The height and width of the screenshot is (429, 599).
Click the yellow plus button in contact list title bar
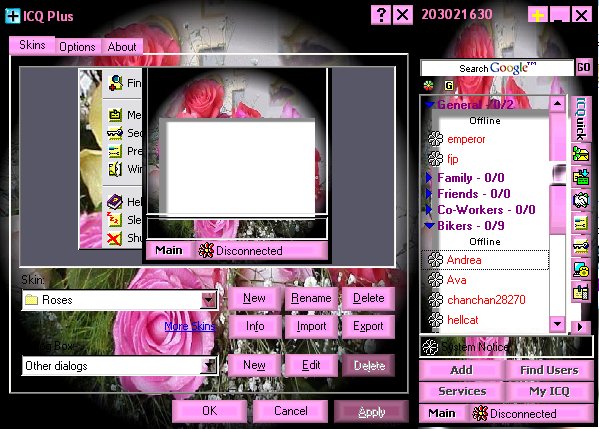coord(538,16)
